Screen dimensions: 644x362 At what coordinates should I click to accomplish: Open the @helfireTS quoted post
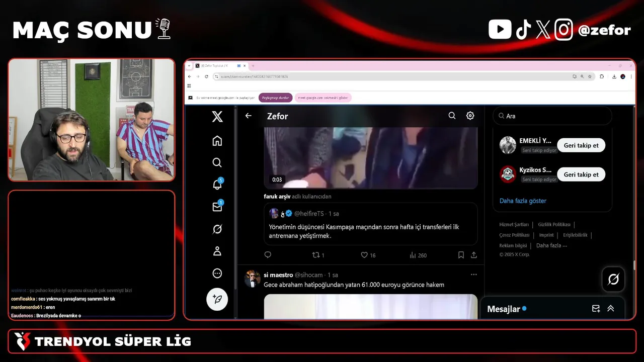(371, 224)
